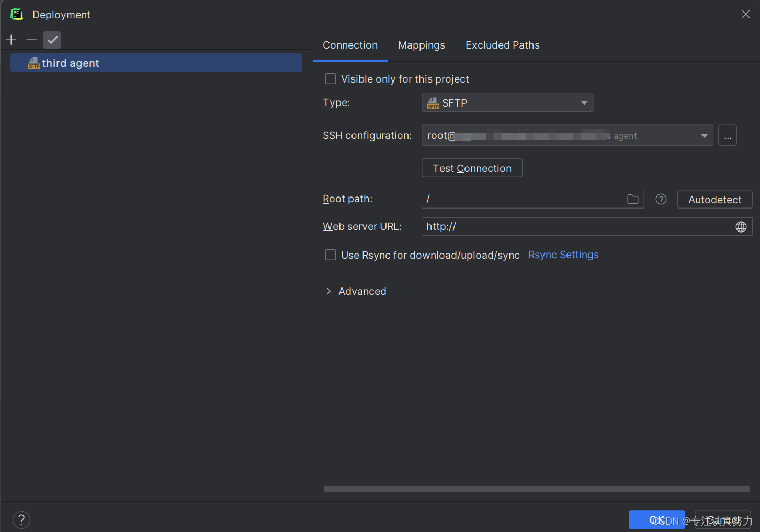Open the SSH configuration dropdown
This screenshot has width=760, height=532.
[567, 135]
